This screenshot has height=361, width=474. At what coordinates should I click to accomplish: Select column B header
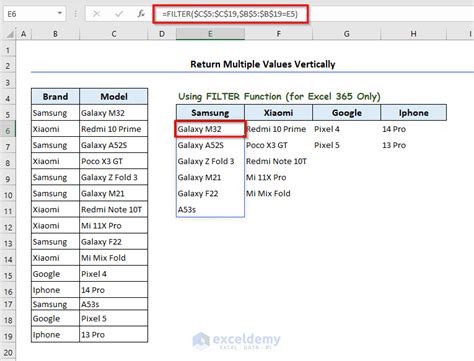click(55, 34)
